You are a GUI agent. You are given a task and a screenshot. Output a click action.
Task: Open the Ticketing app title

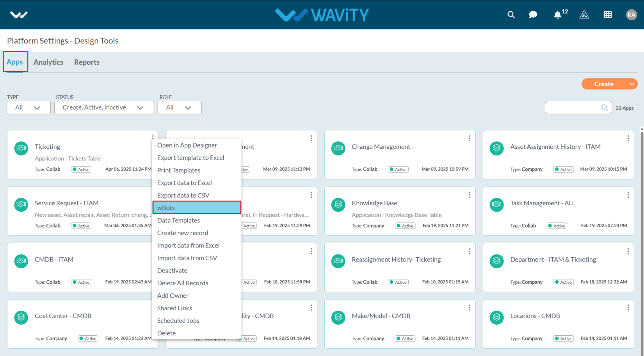(48, 147)
